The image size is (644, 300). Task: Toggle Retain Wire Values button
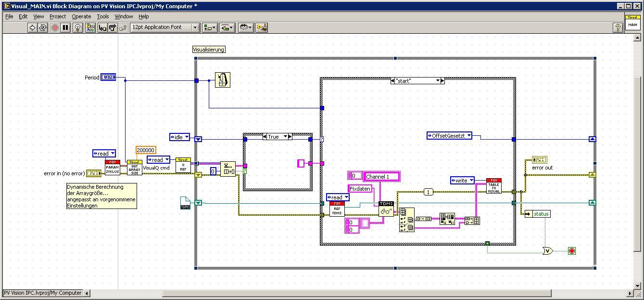click(x=90, y=27)
